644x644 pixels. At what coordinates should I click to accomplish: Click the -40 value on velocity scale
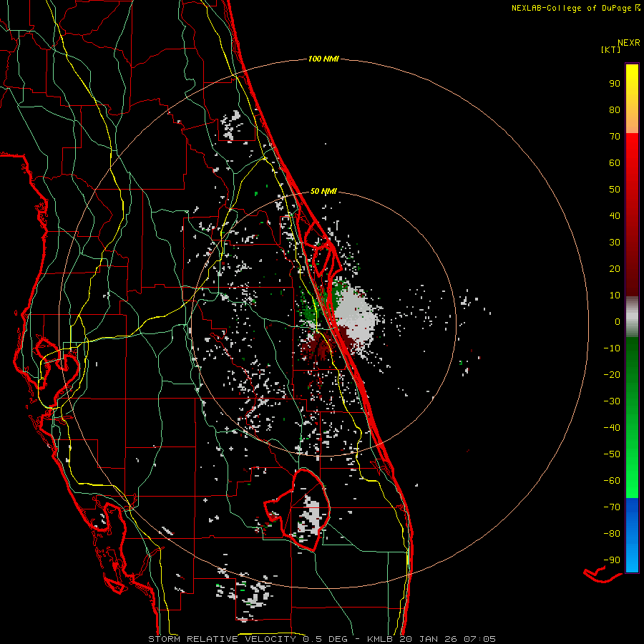coord(612,428)
